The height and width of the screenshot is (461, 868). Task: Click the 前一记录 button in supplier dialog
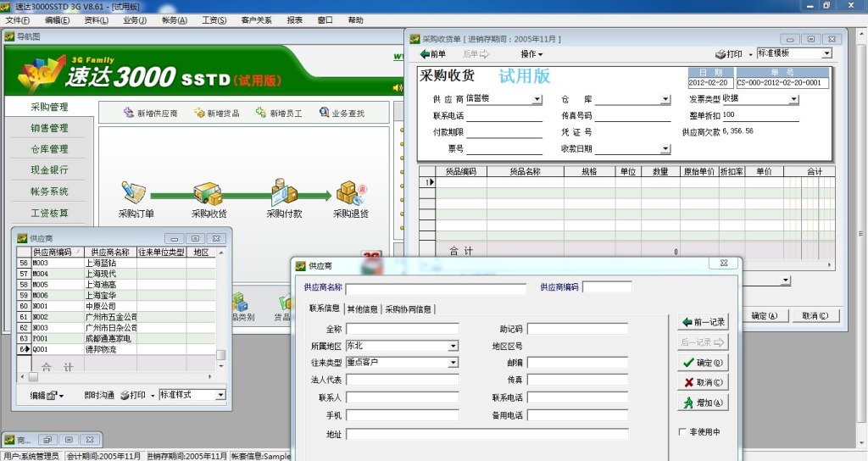tap(703, 322)
